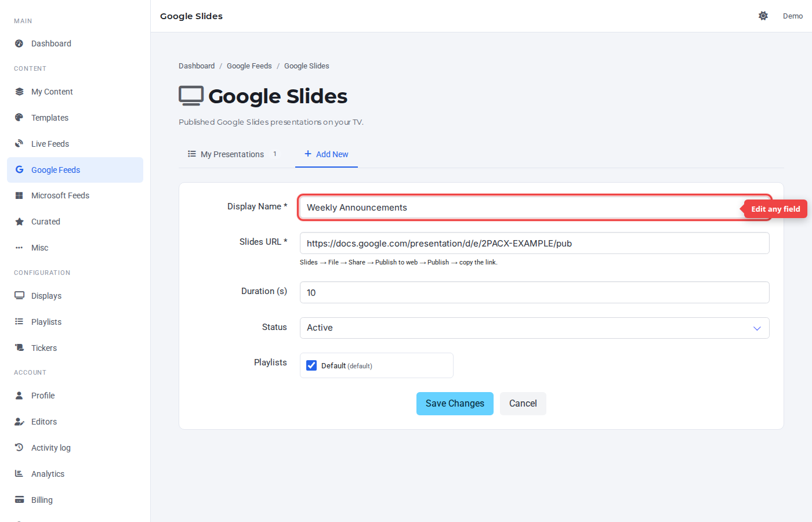Click the Cancel button
This screenshot has width=812, height=522.
tap(523, 404)
